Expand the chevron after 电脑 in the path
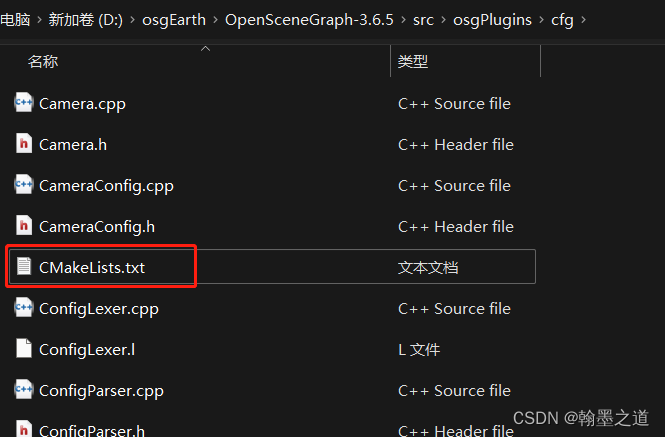Screen dimensions: 665x437 (39, 20)
